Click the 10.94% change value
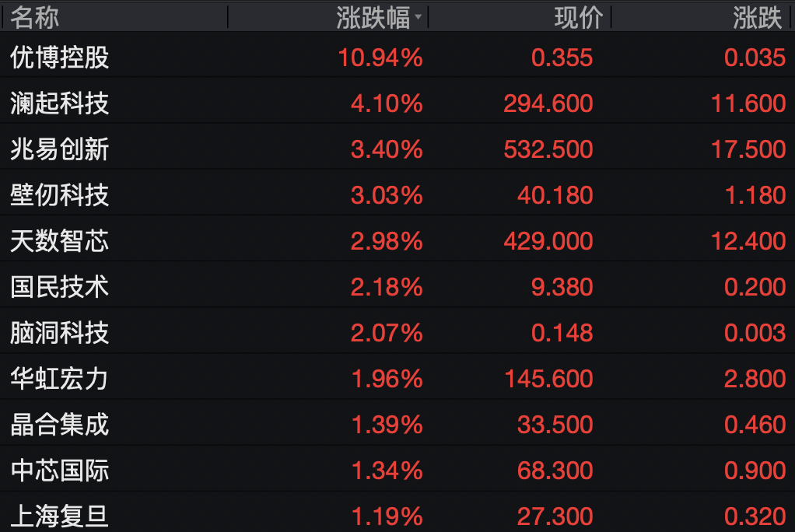Viewport: 795px width, 532px height. [x=380, y=58]
